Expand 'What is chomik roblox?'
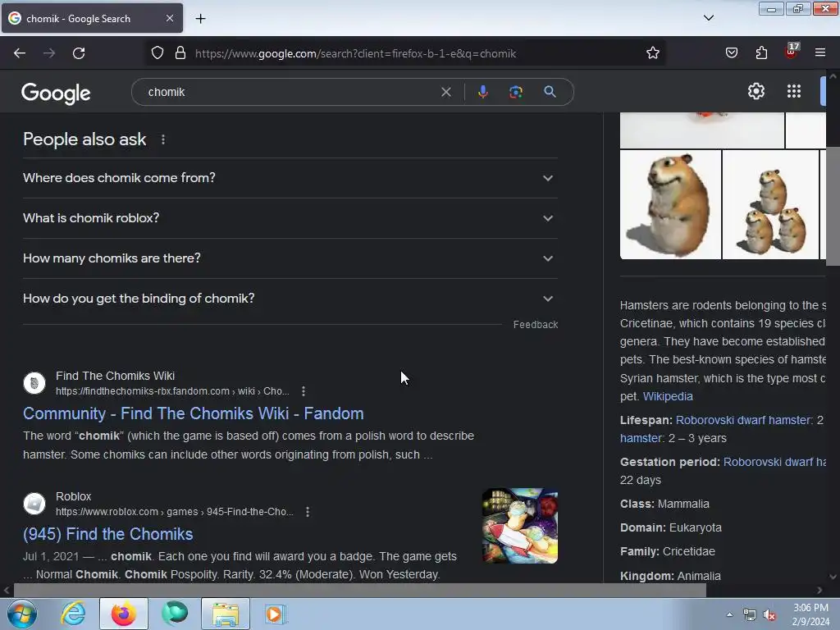 click(290, 218)
